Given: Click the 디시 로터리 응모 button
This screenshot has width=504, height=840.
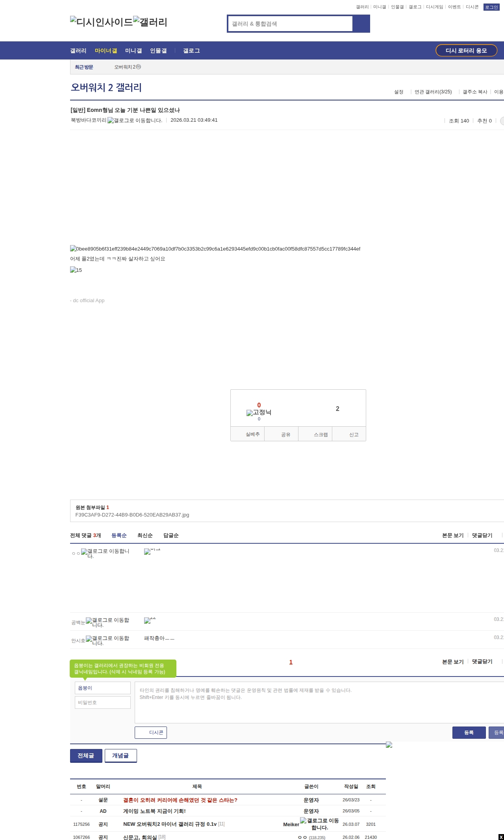Looking at the screenshot, I should click(x=466, y=50).
